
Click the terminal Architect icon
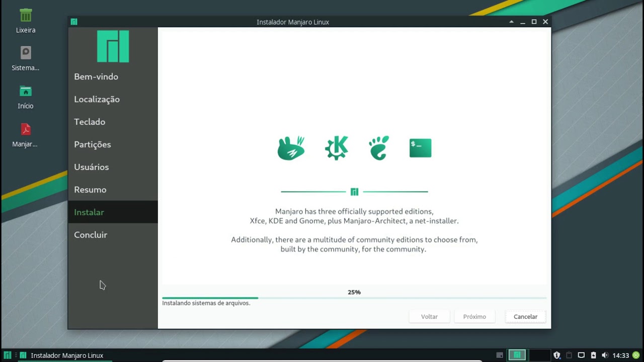pos(421,148)
